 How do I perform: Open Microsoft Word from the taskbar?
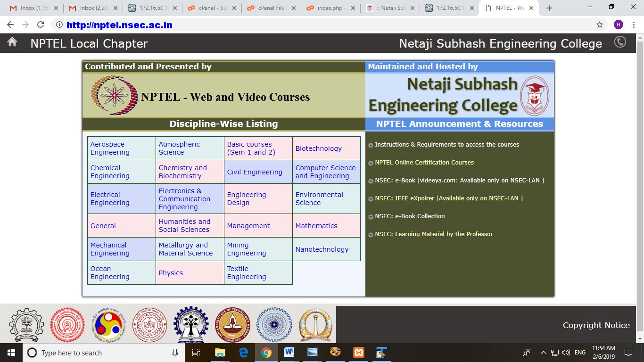pos(289,353)
